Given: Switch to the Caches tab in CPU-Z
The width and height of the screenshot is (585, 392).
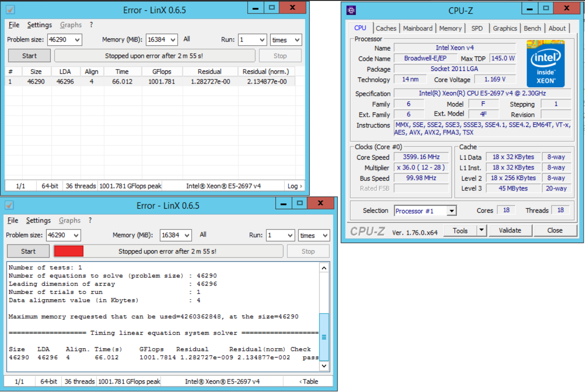Looking at the screenshot, I should (386, 28).
